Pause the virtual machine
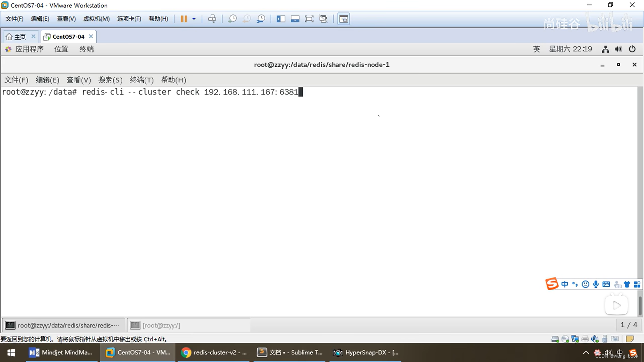The height and width of the screenshot is (362, 644). click(184, 19)
